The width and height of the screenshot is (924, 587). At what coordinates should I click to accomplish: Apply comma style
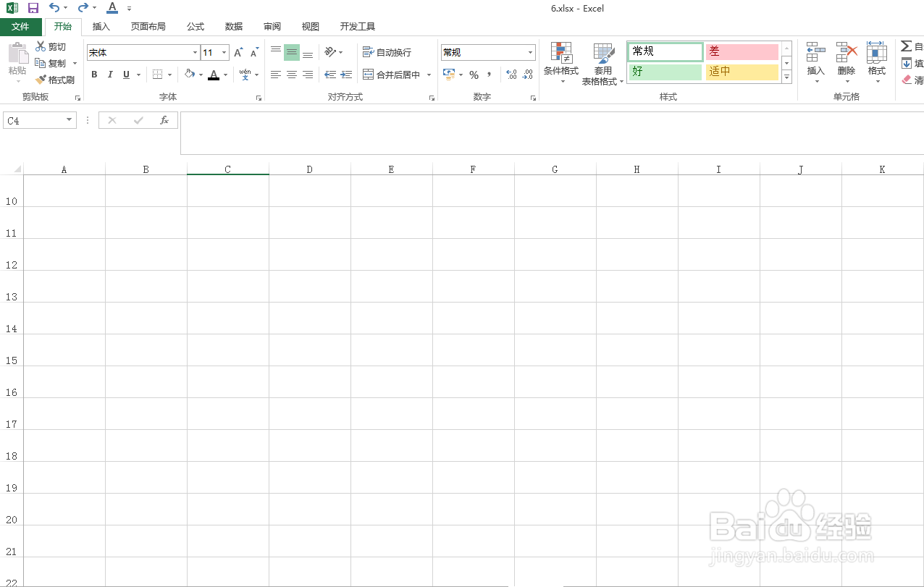click(x=490, y=75)
